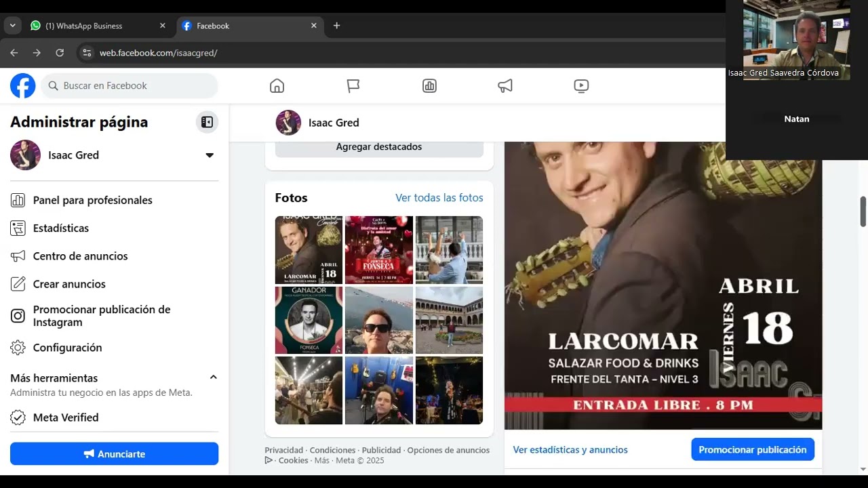Click the Estadísticas sidebar icon
The image size is (868, 488).
tap(18, 228)
